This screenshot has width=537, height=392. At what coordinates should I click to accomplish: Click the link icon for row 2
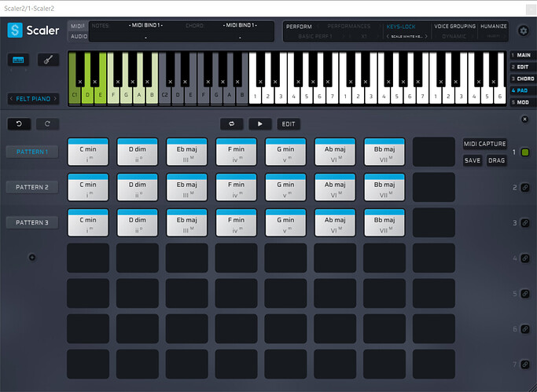(x=524, y=188)
